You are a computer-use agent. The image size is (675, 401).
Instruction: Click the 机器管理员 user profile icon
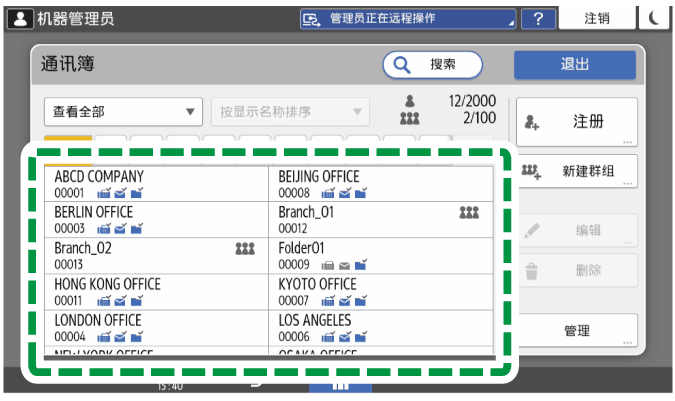tap(19, 18)
